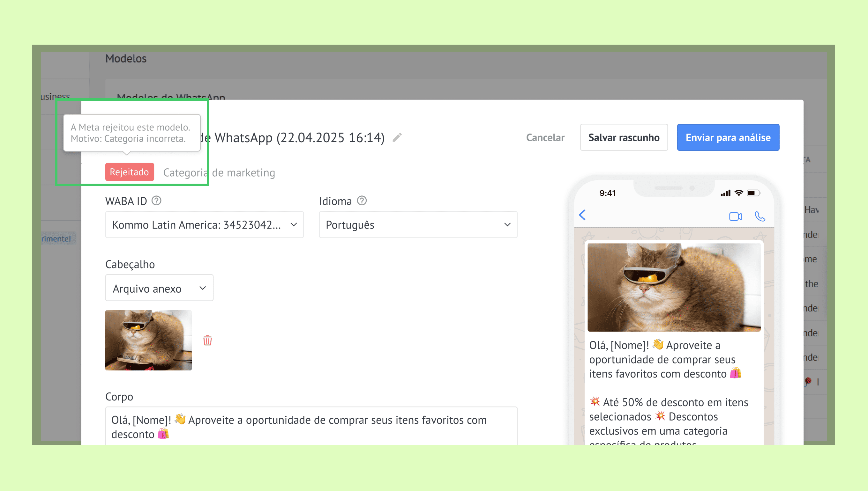The height and width of the screenshot is (491, 868).
Task: Click the Cancelar link
Action: (x=545, y=138)
